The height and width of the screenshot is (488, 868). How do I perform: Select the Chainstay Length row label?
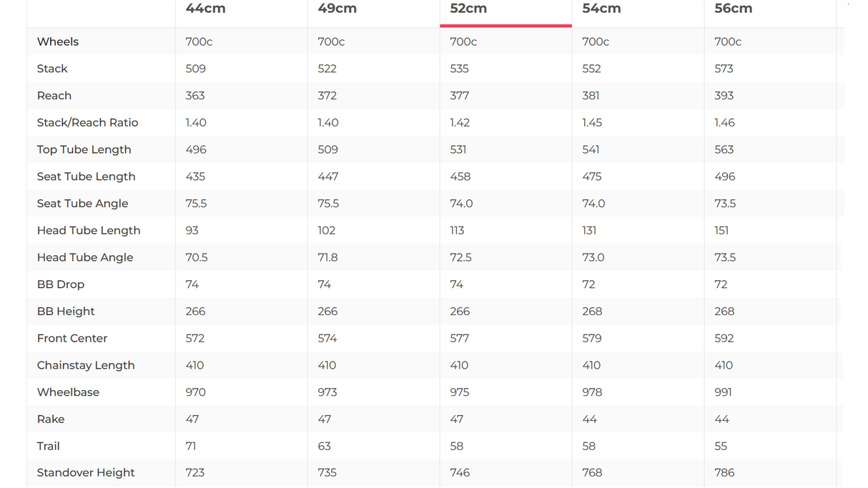click(86, 365)
